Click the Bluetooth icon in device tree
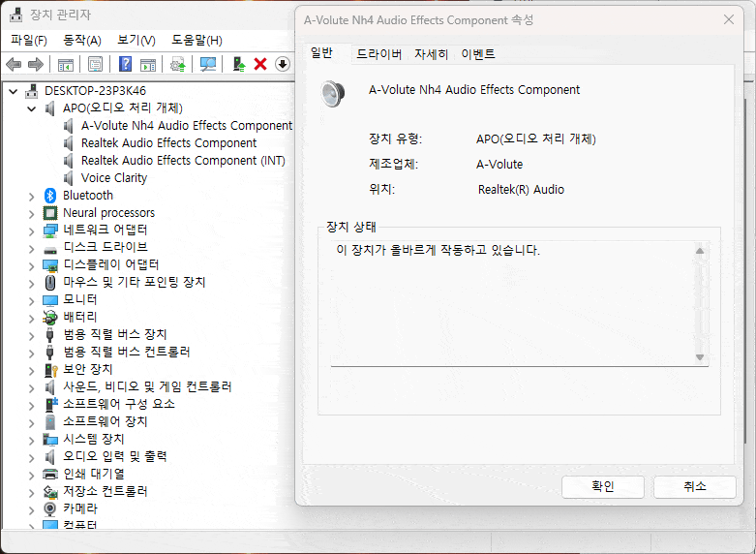The width and height of the screenshot is (756, 554). pos(51,195)
